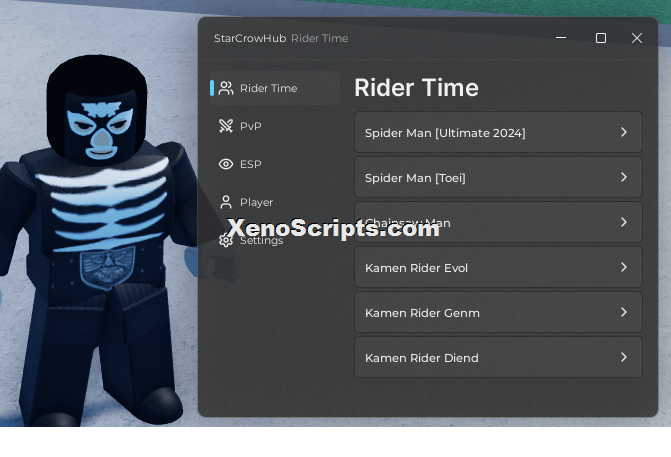Open the ESP tab
The width and height of the screenshot is (671, 457).
[x=275, y=164]
